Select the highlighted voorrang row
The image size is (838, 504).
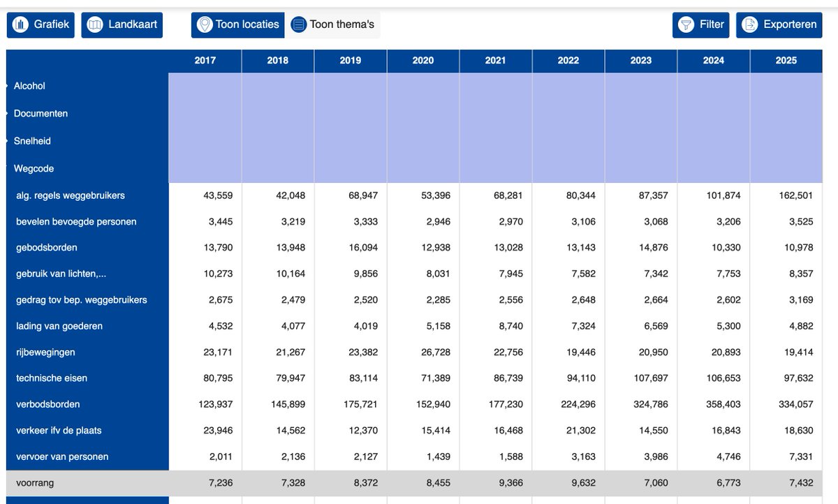[414, 483]
